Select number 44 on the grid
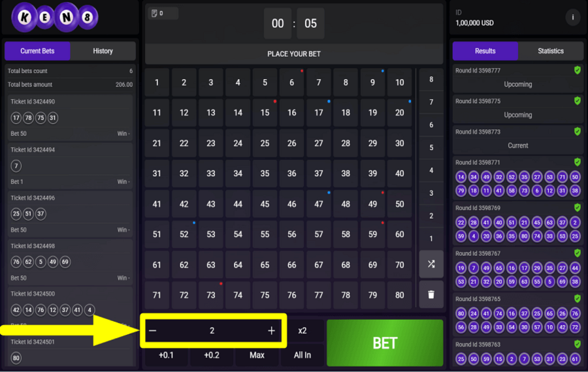Image resolution: width=588 pixels, height=372 pixels. pyautogui.click(x=238, y=204)
